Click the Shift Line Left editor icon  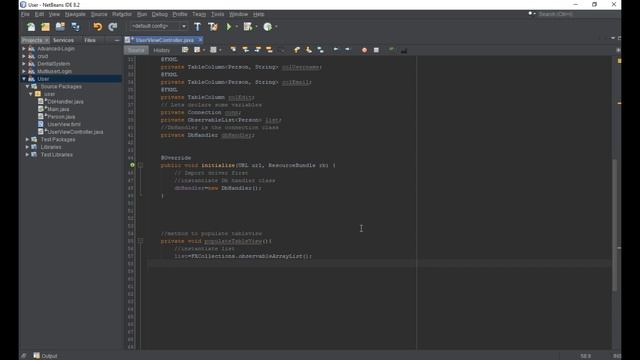point(336,50)
